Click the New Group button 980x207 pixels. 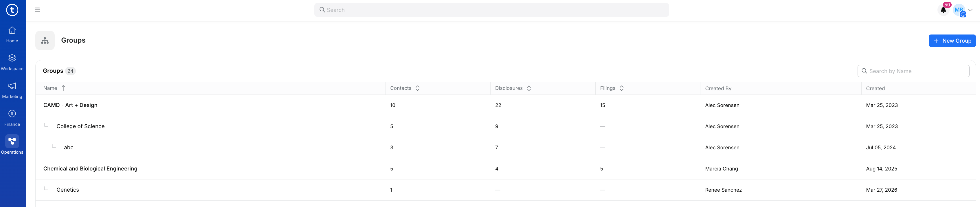pos(952,41)
